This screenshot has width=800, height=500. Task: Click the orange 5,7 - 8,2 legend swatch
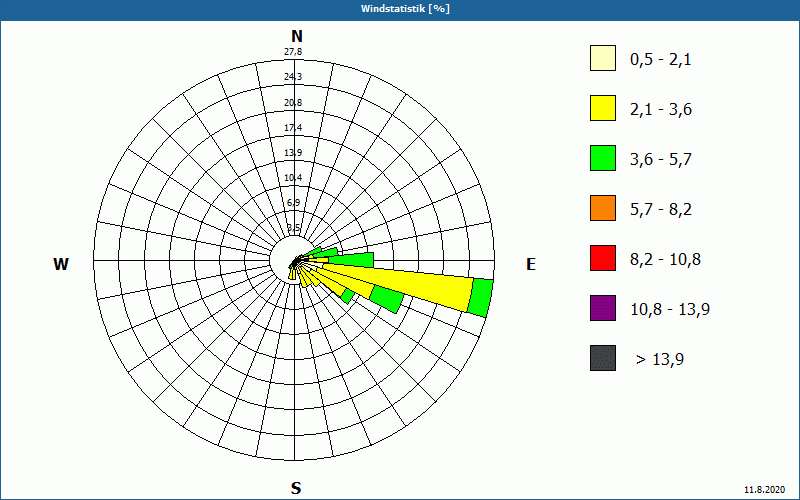(603, 208)
